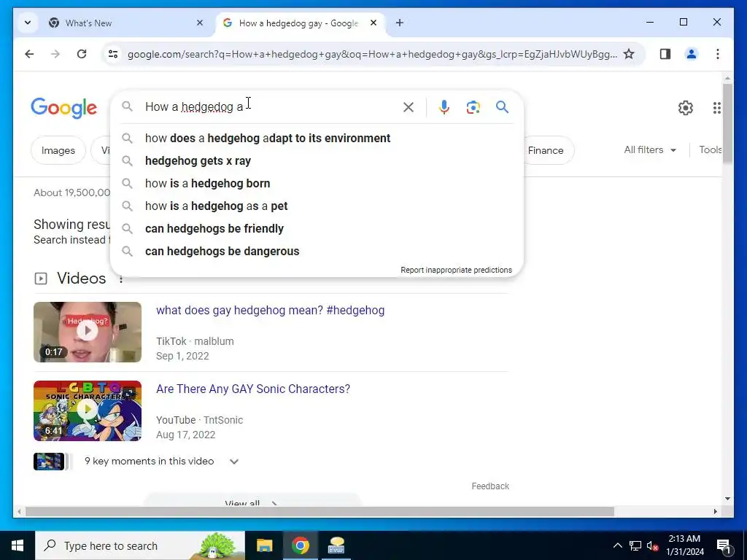Open the Windows Start menu
Image resolution: width=747 pixels, height=560 pixels.
coord(18,545)
